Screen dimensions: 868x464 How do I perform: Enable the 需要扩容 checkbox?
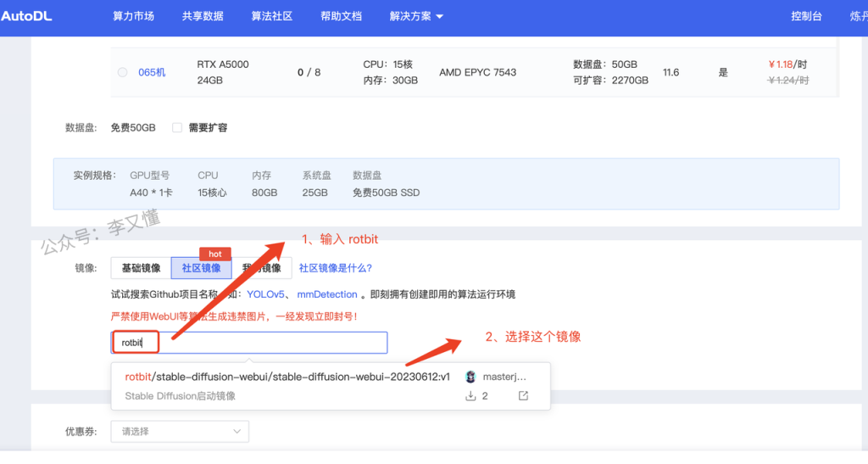pyautogui.click(x=177, y=127)
